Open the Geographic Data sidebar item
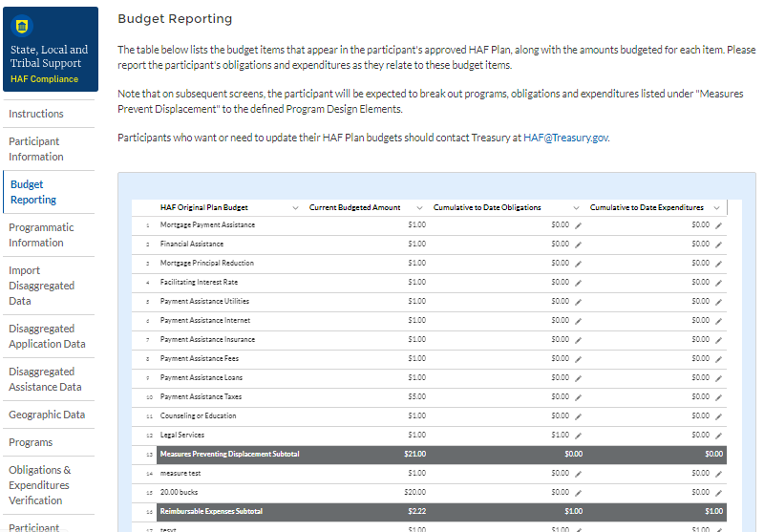 coord(47,415)
